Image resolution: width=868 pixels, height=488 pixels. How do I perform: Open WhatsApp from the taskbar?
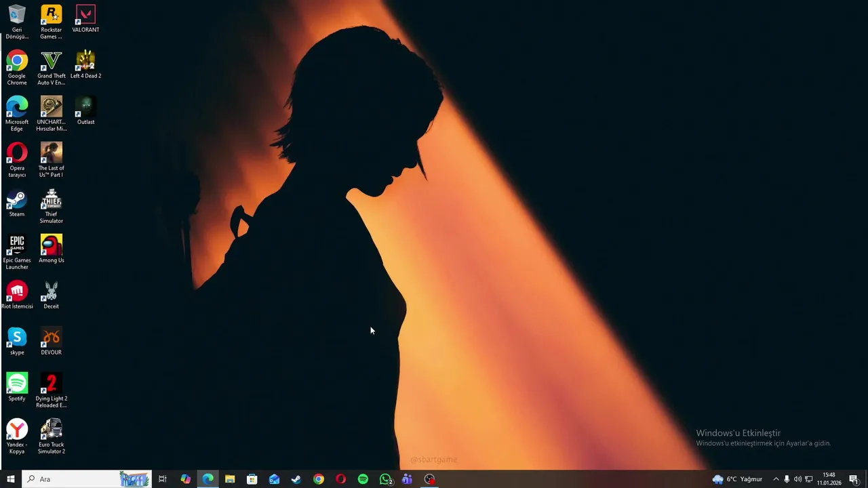point(386,479)
